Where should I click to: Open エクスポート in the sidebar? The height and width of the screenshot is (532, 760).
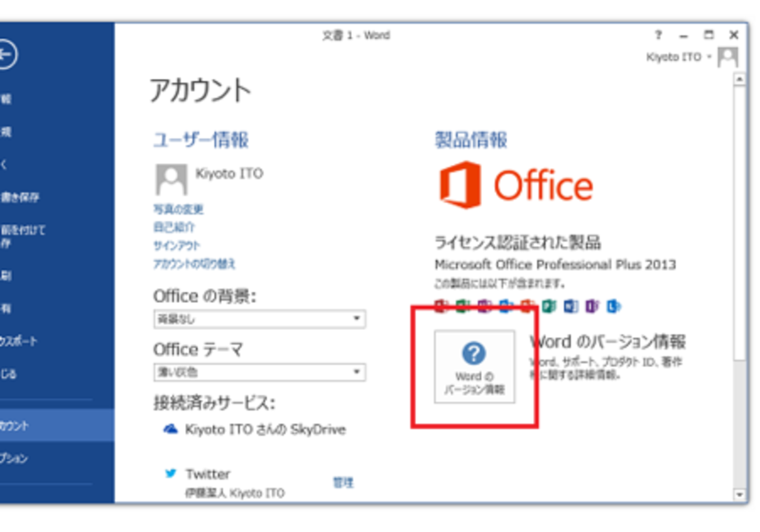(19, 341)
